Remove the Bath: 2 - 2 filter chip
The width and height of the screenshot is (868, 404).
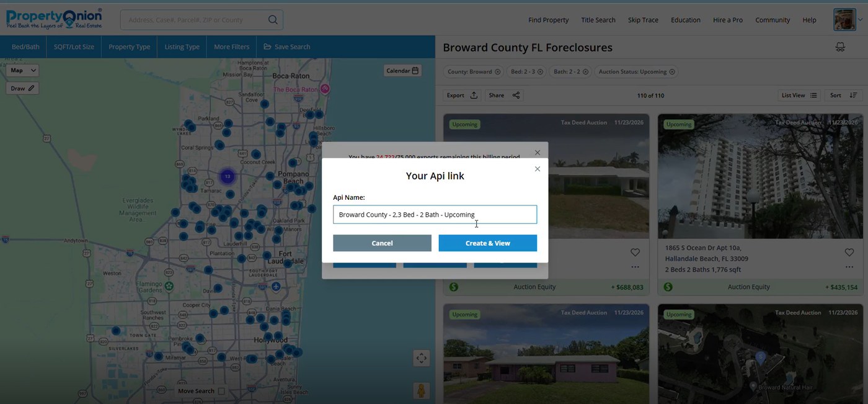pos(585,71)
